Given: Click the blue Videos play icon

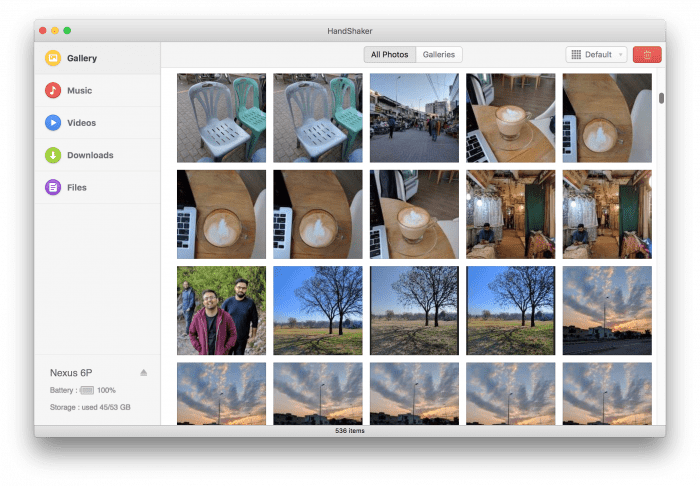Looking at the screenshot, I should (x=52, y=123).
